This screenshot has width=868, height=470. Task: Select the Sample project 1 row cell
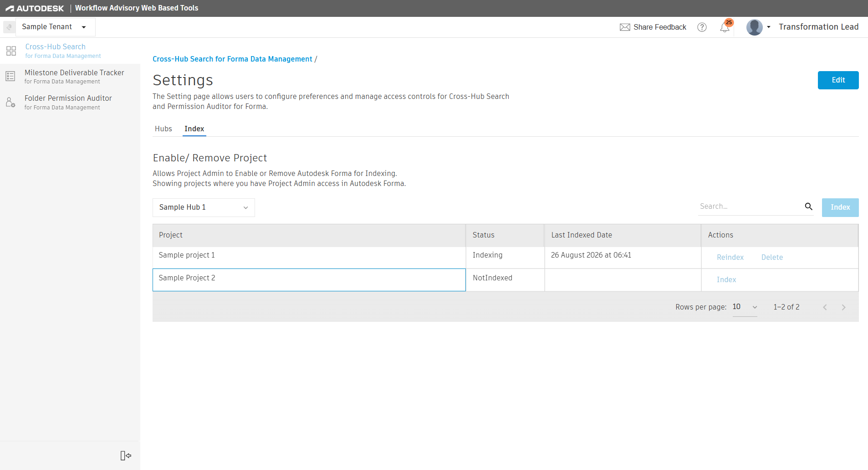309,258
